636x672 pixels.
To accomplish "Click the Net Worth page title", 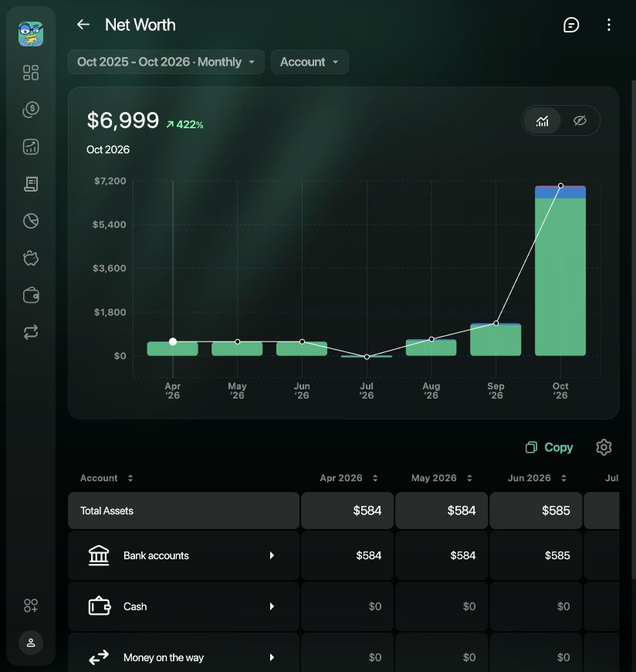I will (140, 25).
